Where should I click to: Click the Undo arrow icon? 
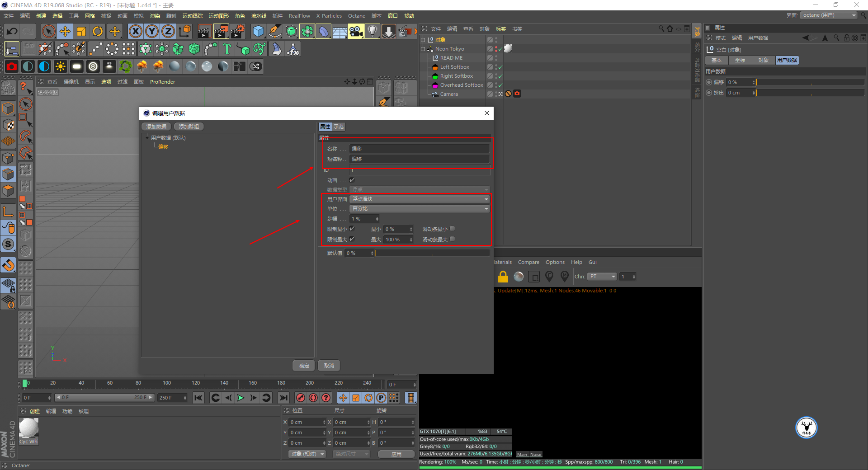coord(12,31)
